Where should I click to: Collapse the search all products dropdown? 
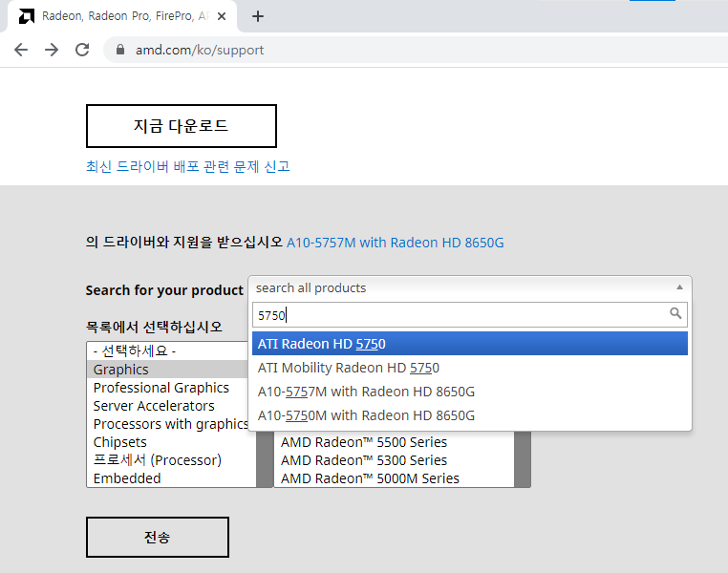(679, 287)
